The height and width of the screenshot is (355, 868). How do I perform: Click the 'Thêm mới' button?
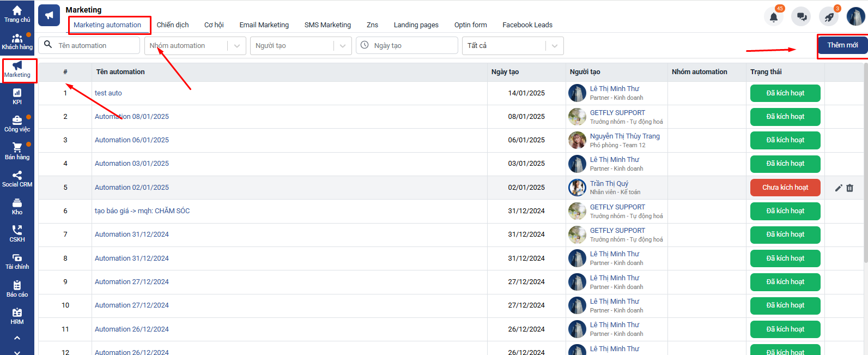pos(842,45)
